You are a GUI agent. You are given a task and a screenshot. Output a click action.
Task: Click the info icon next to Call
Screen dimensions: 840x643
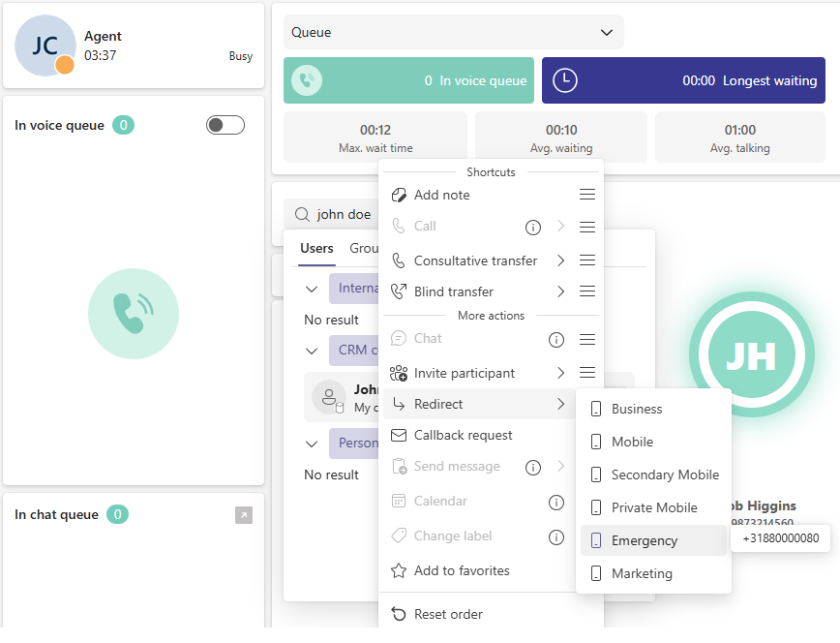pos(532,227)
